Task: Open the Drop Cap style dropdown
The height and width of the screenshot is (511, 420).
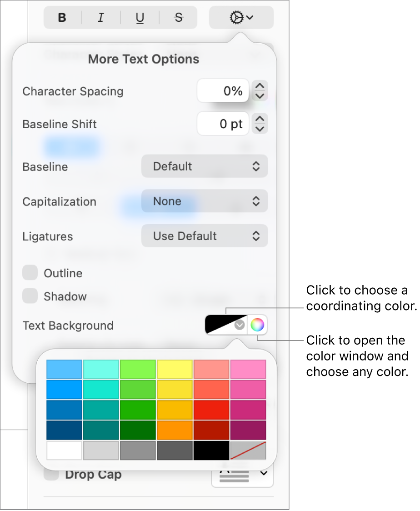Action: (x=264, y=474)
